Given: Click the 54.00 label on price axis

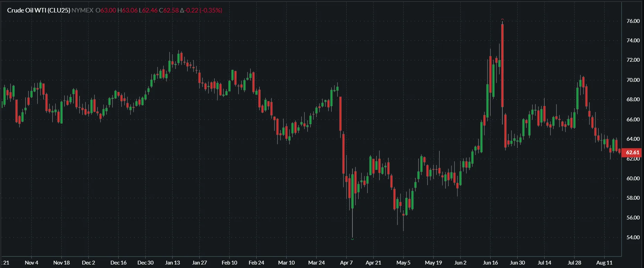Looking at the screenshot, I should [x=633, y=237].
